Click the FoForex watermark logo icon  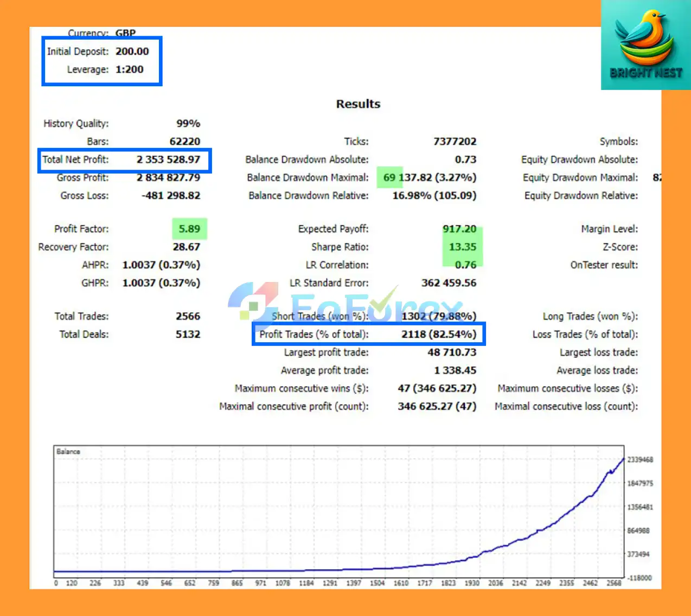[x=252, y=302]
